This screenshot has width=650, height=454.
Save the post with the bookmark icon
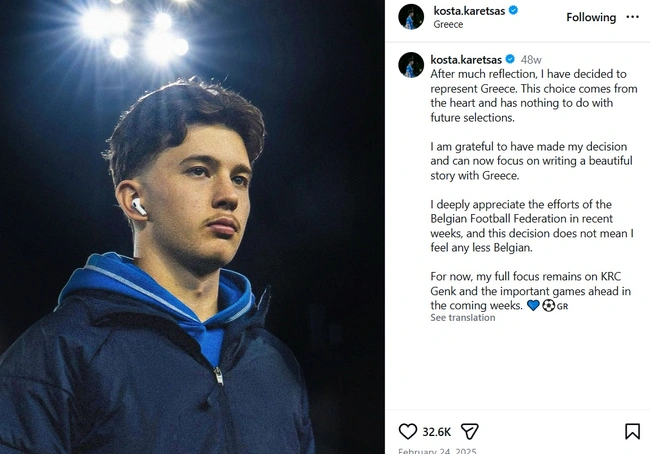pyautogui.click(x=632, y=432)
